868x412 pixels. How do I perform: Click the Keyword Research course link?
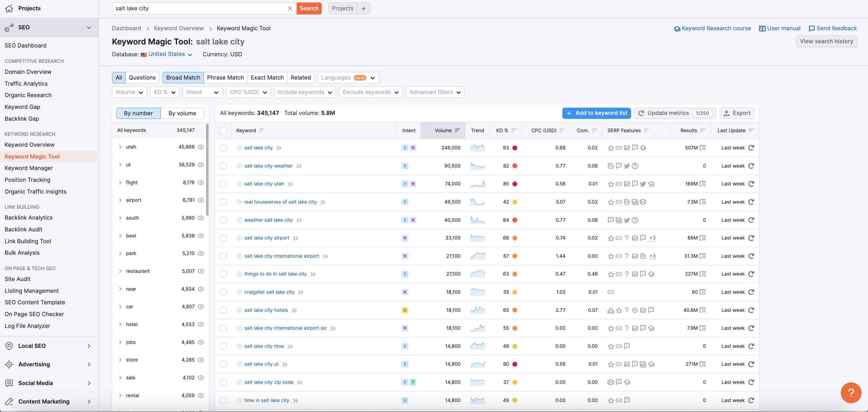[x=712, y=28]
